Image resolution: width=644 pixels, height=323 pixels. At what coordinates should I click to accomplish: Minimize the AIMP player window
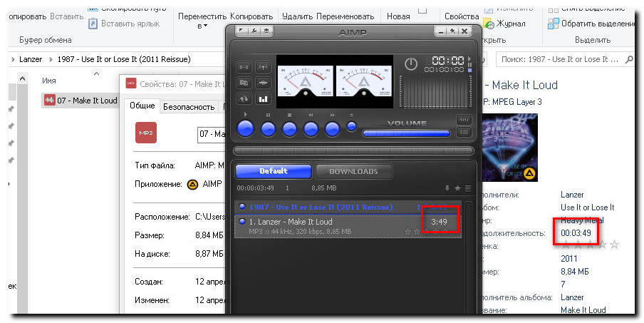click(441, 31)
